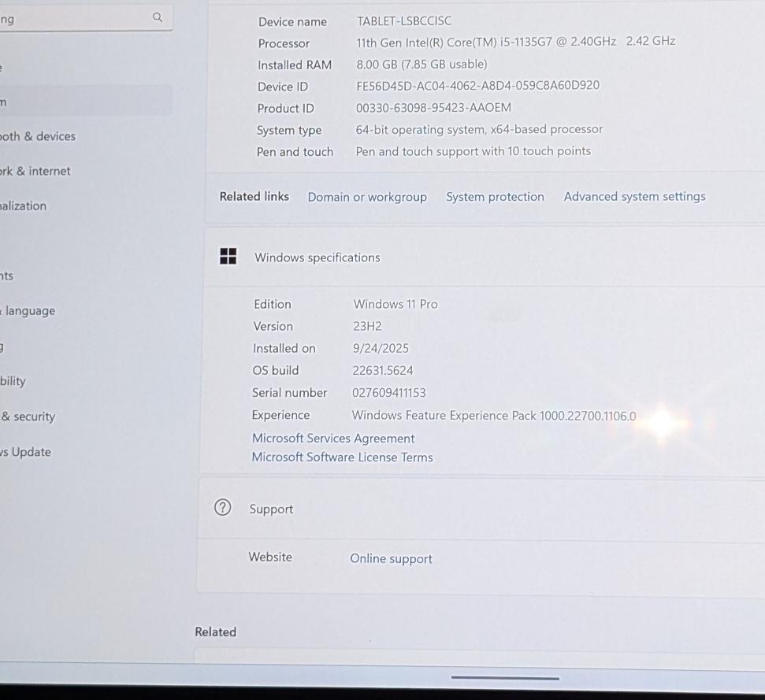Collapse the Windows specifications section title
765x700 pixels.
tap(317, 257)
